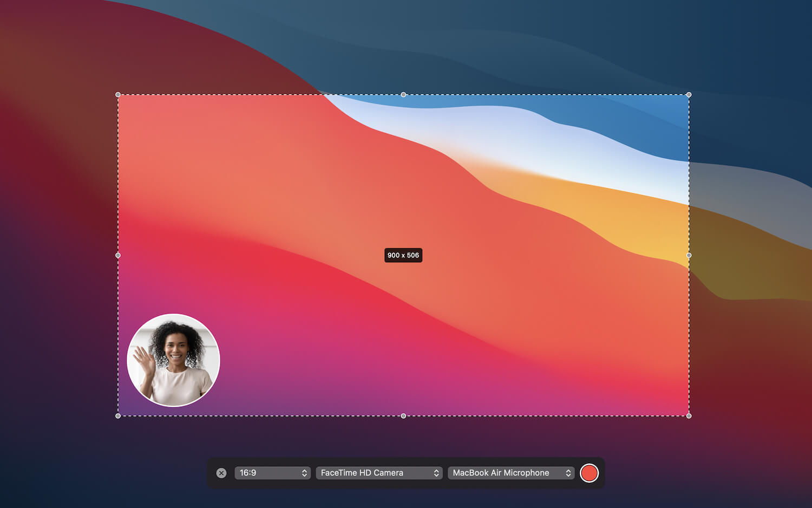812x508 pixels.
Task: Click the left-middle selection handle
Action: coord(118,255)
